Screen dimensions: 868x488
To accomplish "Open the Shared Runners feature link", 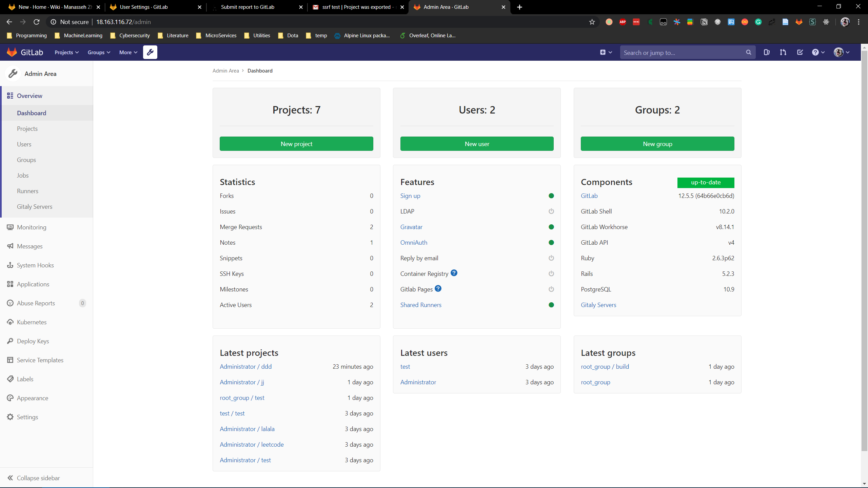I will (x=421, y=305).
